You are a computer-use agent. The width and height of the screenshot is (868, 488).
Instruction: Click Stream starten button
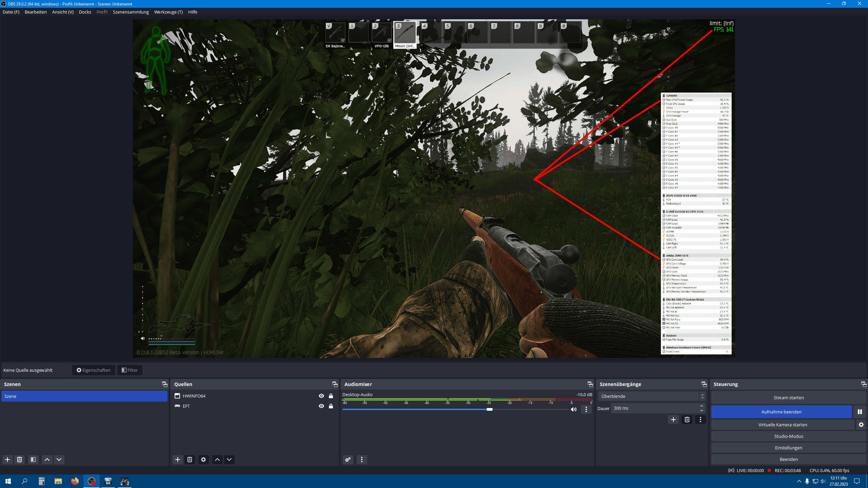coord(789,398)
